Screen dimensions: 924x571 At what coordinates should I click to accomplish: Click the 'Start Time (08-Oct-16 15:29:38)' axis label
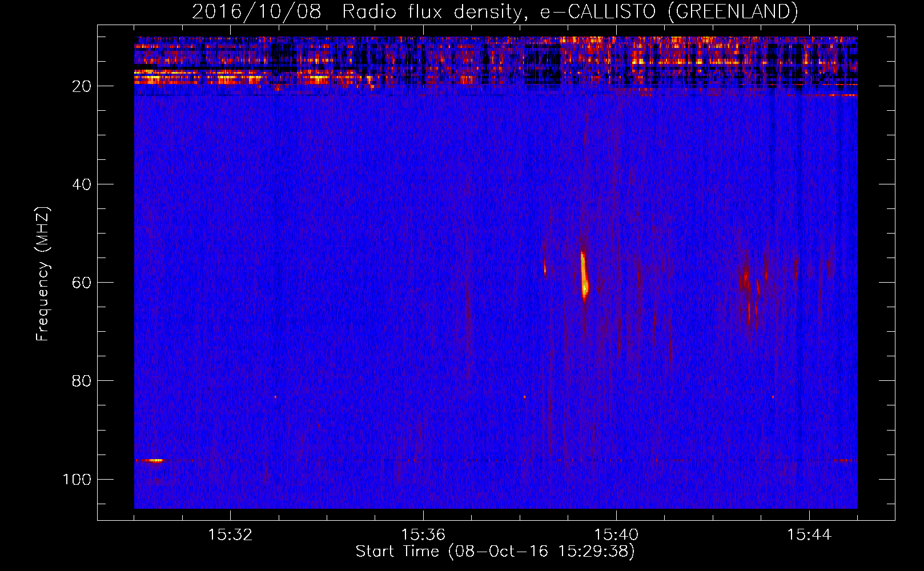pos(495,552)
